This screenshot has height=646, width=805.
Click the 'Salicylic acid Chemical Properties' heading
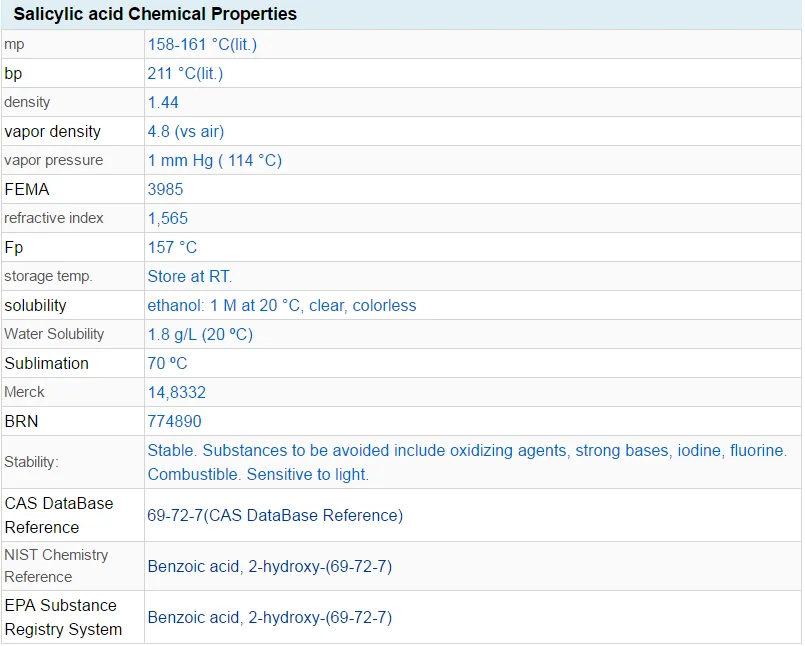click(x=154, y=14)
